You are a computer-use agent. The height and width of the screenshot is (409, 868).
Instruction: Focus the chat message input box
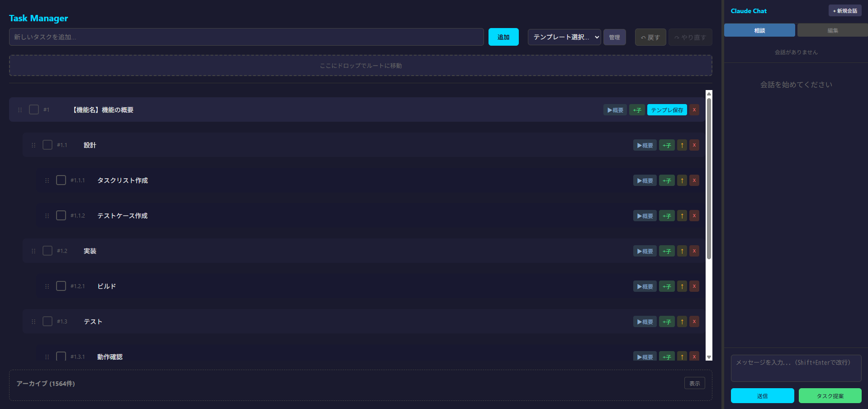796,368
